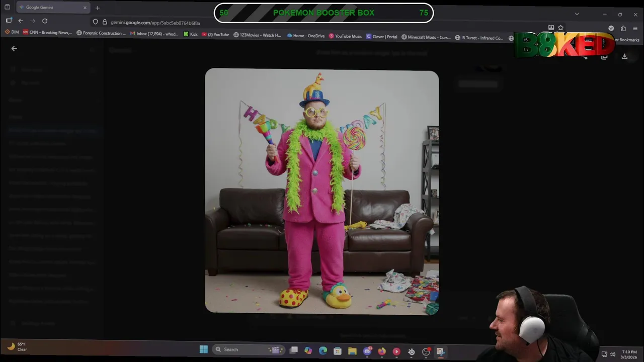Open the Minecraft Mods bookmark

coord(426,37)
